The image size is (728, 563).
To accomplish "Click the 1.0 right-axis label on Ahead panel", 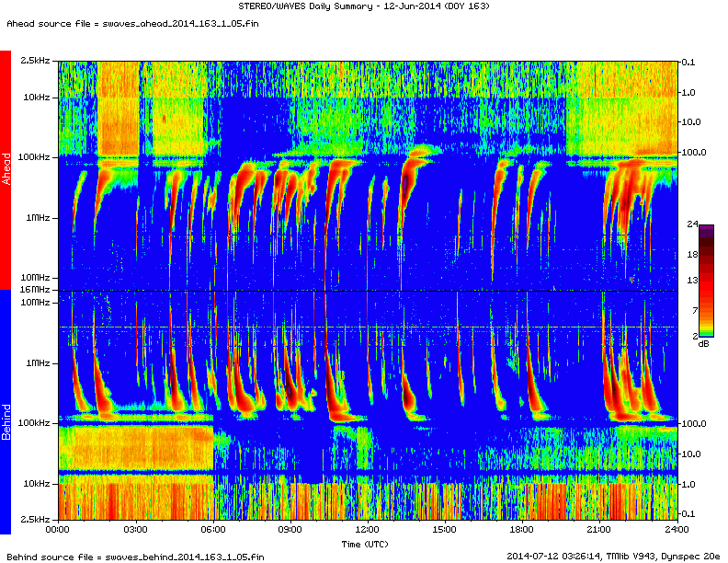I will (688, 92).
